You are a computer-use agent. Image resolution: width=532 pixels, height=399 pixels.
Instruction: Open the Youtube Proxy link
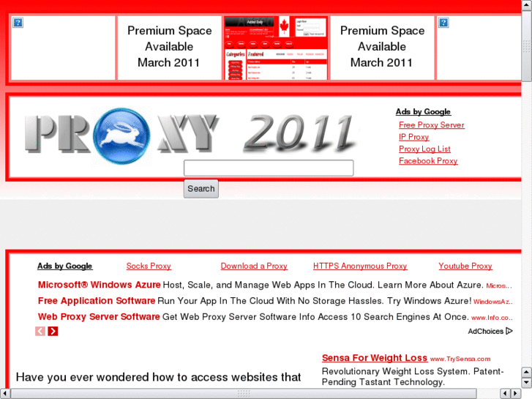click(x=465, y=266)
